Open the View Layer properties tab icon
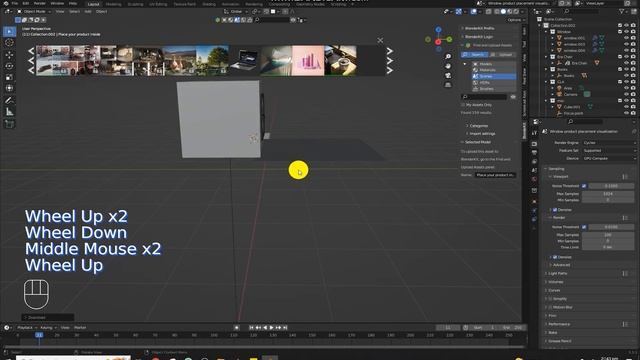 pyautogui.click(x=534, y=162)
